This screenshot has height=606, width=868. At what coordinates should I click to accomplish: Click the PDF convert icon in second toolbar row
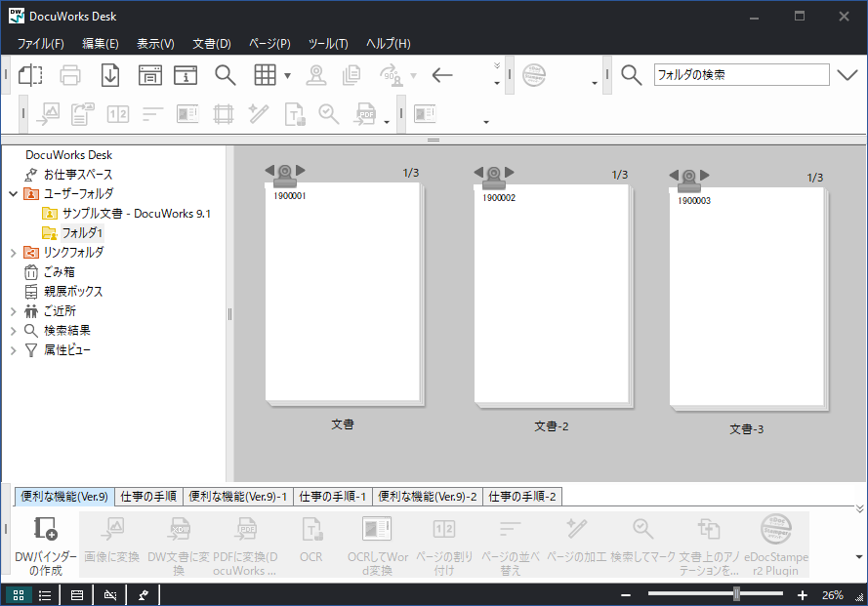(x=365, y=114)
